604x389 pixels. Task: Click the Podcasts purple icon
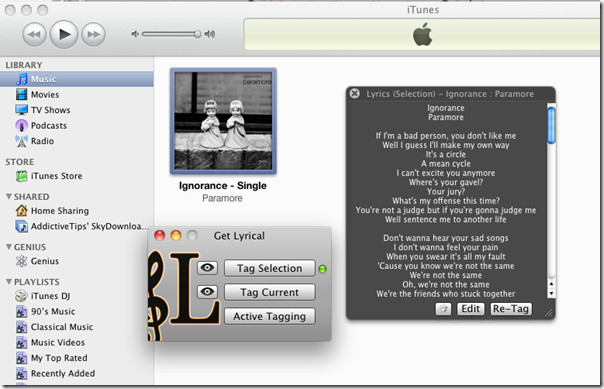pos(22,126)
